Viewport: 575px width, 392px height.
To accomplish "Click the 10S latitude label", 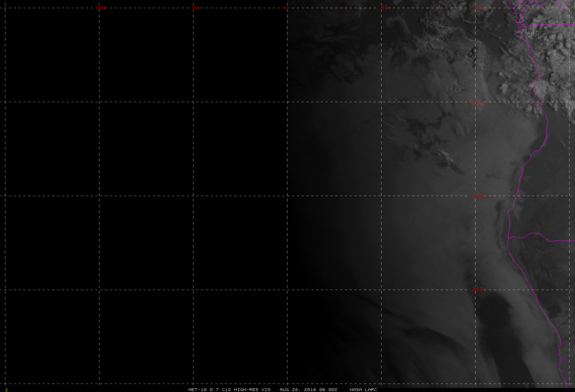I will [477, 101].
